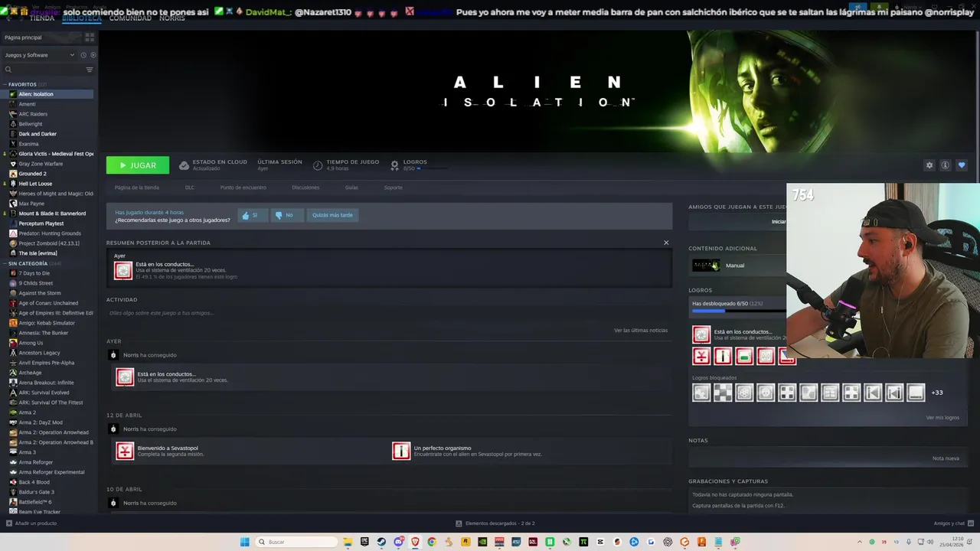980x551 pixels.
Task: Open Soporte tab
Action: [x=393, y=187]
